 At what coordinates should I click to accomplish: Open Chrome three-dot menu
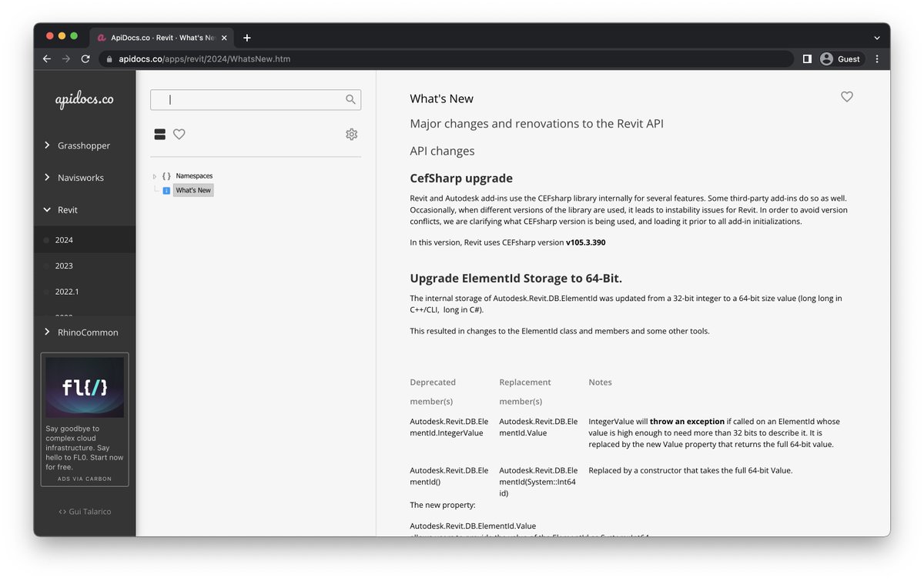click(x=877, y=59)
